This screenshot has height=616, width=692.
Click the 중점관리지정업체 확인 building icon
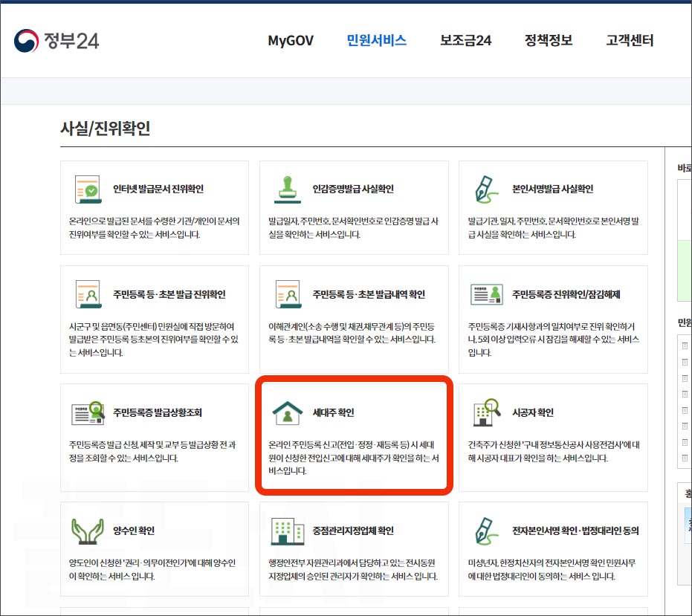(288, 531)
